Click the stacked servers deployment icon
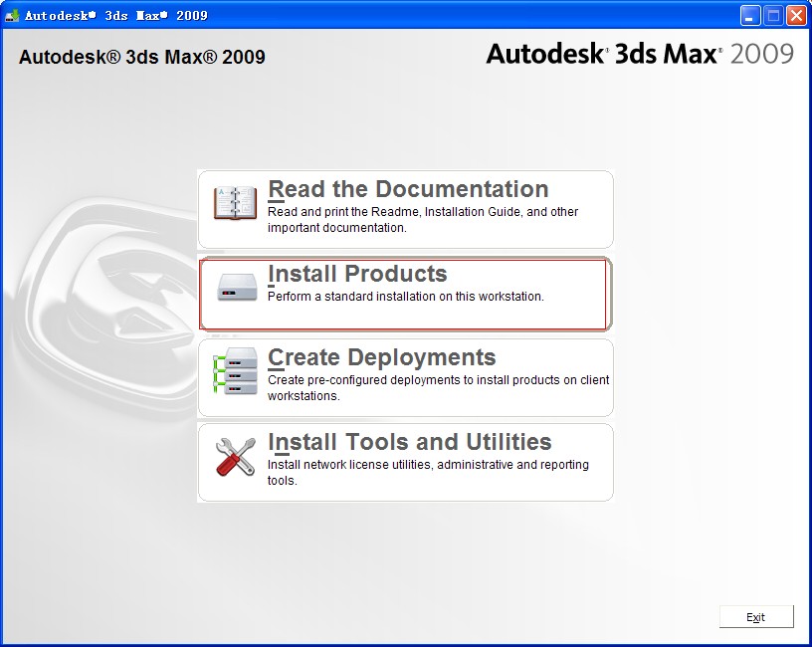The width and height of the screenshot is (812, 647). click(x=235, y=371)
